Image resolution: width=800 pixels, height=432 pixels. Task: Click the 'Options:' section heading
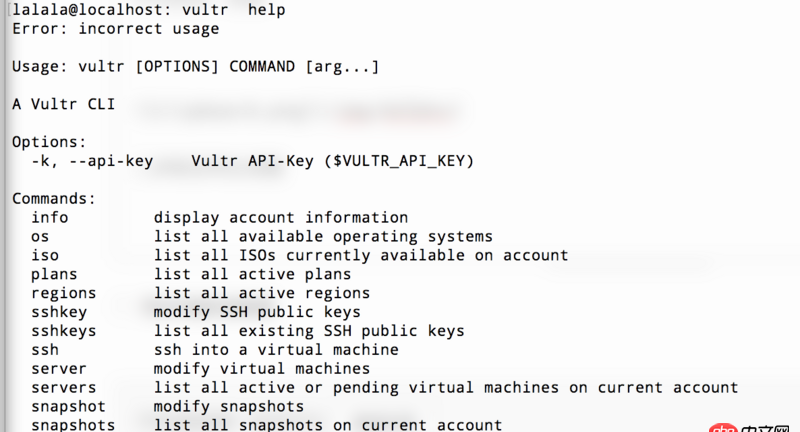(x=50, y=142)
